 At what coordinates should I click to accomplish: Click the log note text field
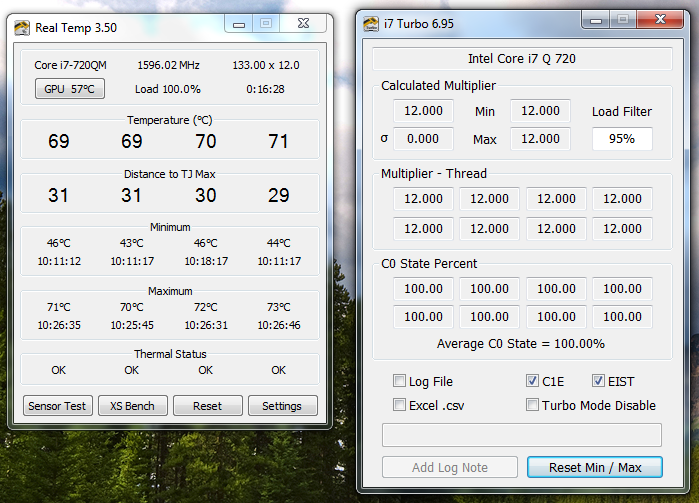[x=522, y=435]
